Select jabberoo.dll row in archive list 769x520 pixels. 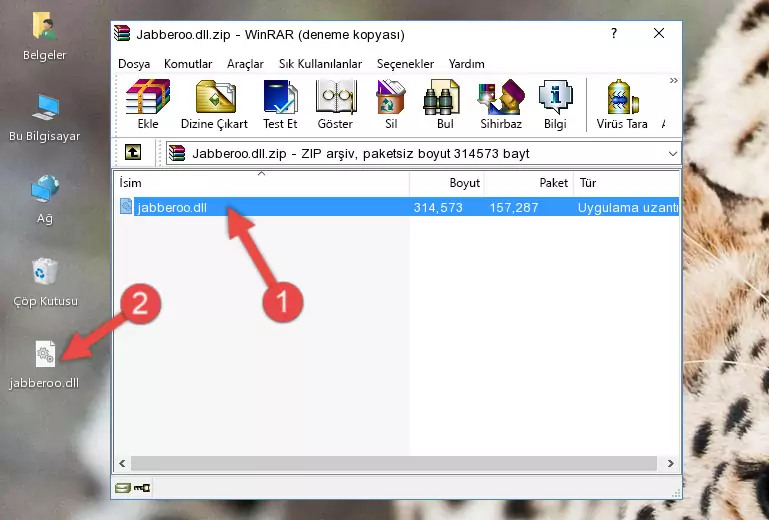[x=398, y=207]
